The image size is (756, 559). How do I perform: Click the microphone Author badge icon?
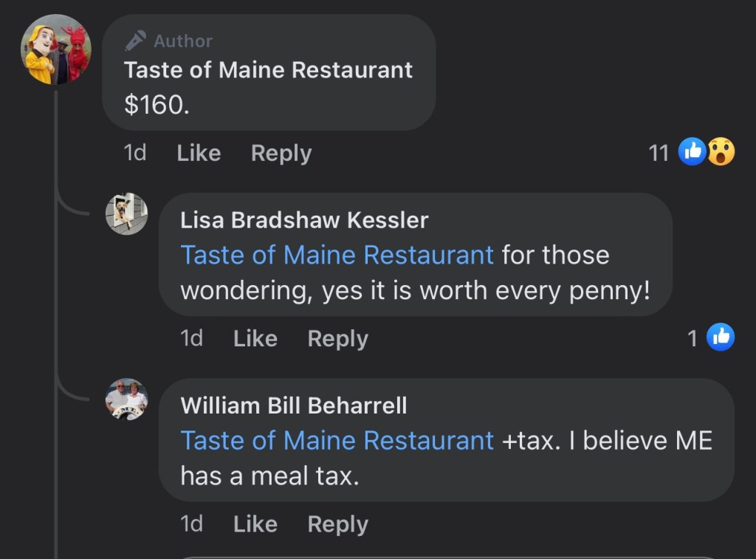135,41
